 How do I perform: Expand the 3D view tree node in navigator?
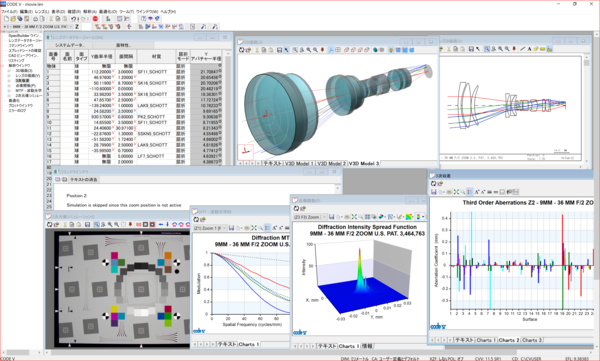click(9, 70)
